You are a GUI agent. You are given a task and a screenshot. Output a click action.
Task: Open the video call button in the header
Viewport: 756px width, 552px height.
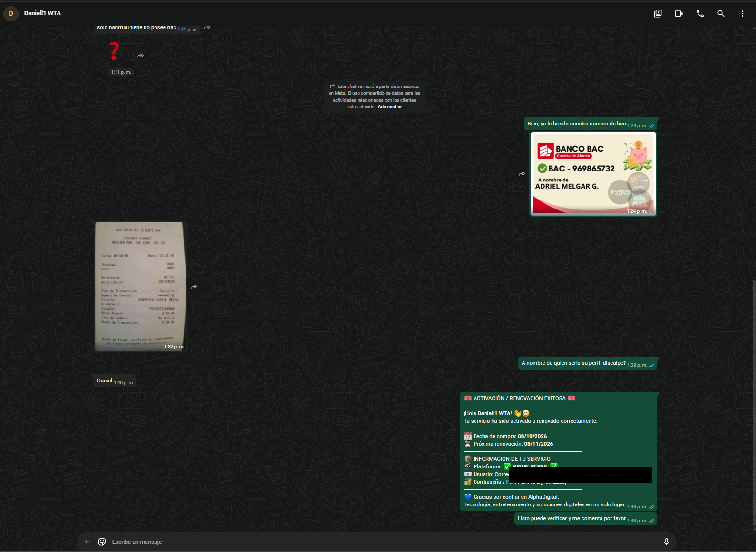click(678, 13)
